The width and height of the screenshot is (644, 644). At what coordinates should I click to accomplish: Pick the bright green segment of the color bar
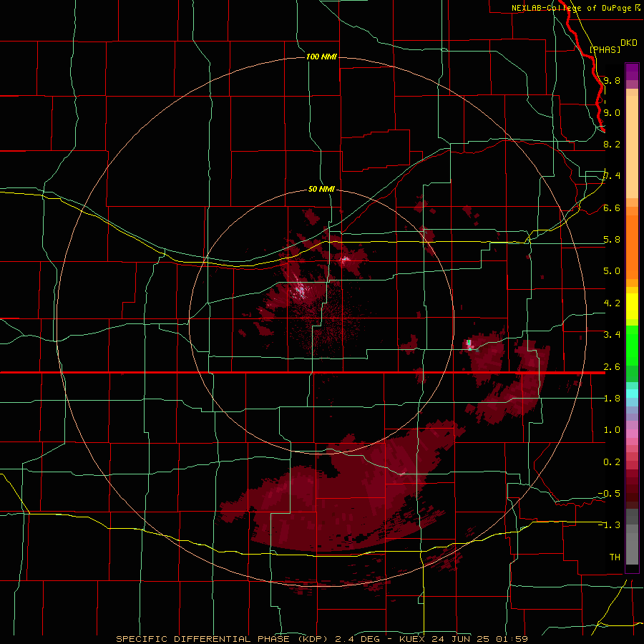(632, 349)
